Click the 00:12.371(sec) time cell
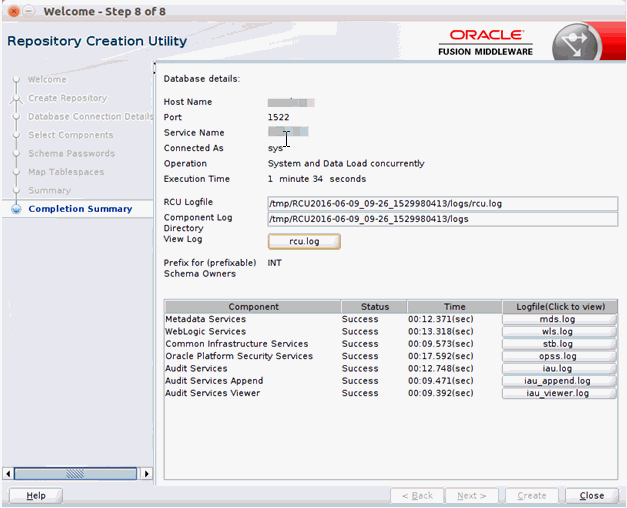 point(441,319)
